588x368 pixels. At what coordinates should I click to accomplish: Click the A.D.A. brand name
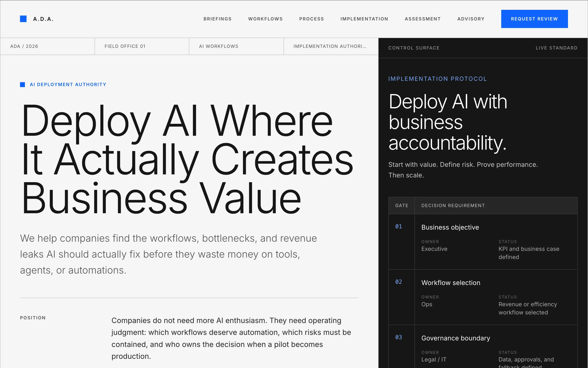[43, 19]
